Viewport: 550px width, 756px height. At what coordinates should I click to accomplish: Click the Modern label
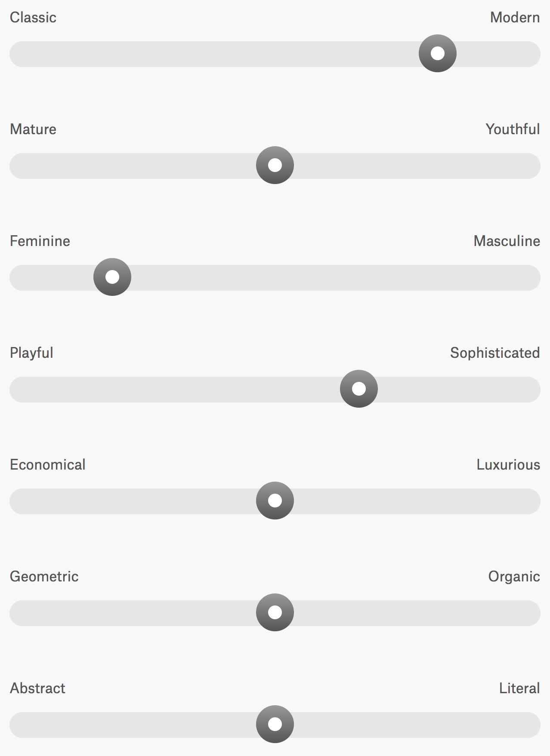515,18
